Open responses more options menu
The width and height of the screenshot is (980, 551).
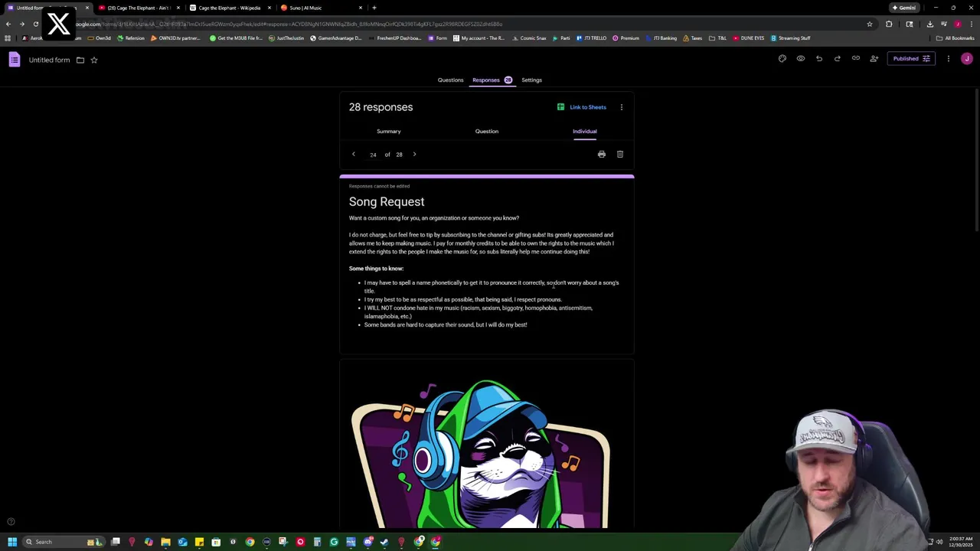click(622, 107)
